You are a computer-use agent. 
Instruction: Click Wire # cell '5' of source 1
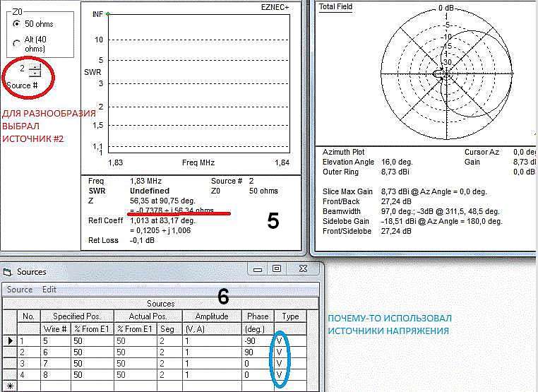[x=56, y=341]
